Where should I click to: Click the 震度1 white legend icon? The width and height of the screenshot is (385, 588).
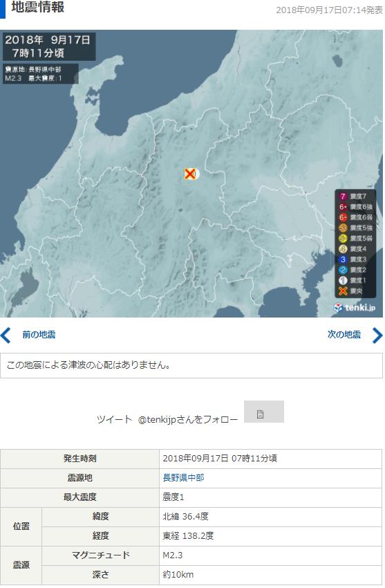343,280
